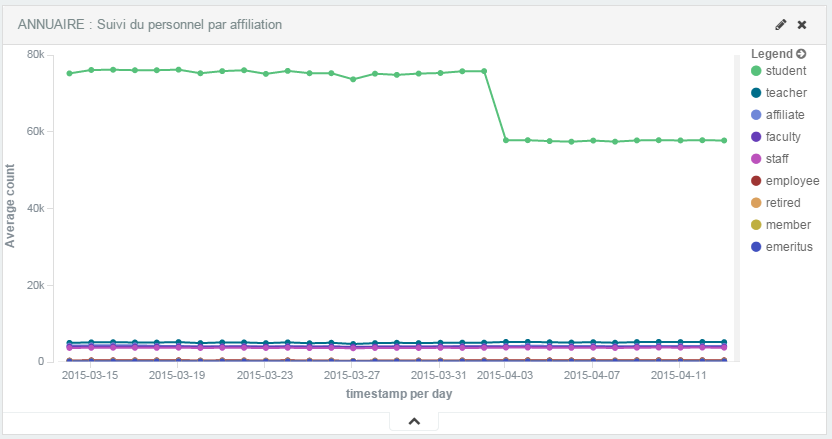Click the 'Average count' y-axis title

tap(11, 208)
